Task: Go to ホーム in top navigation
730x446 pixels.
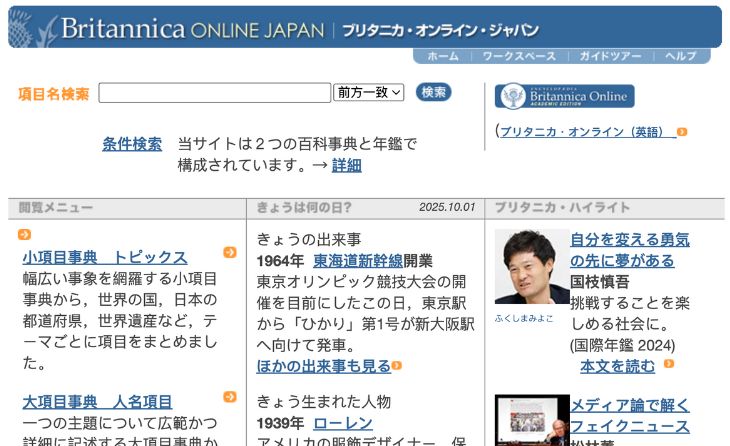Action: pos(442,56)
